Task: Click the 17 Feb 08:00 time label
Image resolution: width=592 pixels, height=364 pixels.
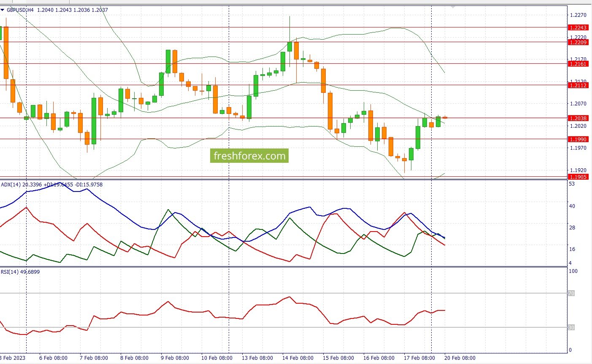Action: click(x=419, y=358)
